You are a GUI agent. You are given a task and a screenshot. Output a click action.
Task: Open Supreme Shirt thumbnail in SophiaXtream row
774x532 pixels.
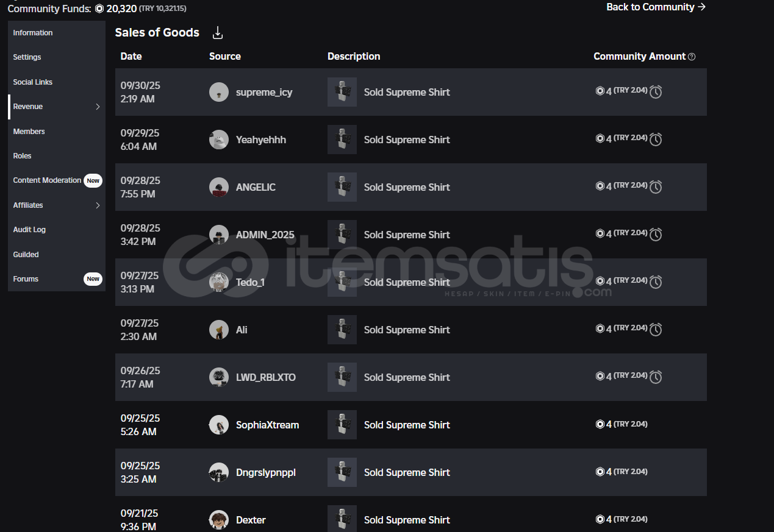pos(342,425)
